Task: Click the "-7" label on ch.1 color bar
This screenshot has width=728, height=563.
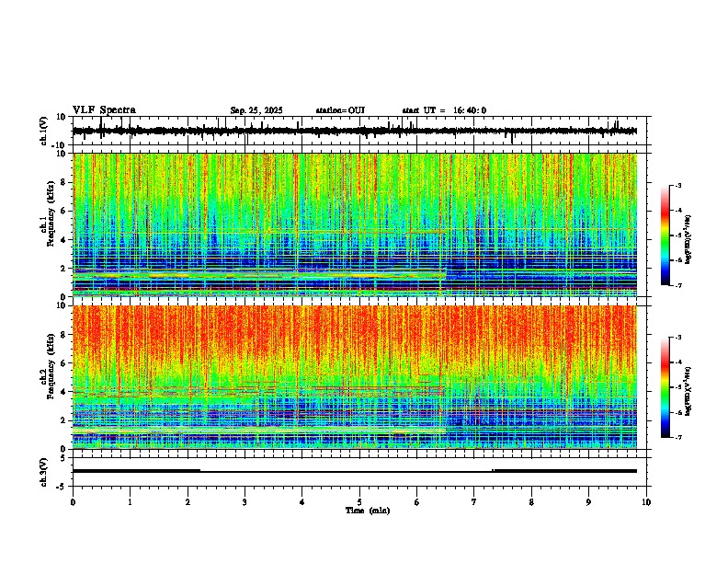Action: (677, 285)
